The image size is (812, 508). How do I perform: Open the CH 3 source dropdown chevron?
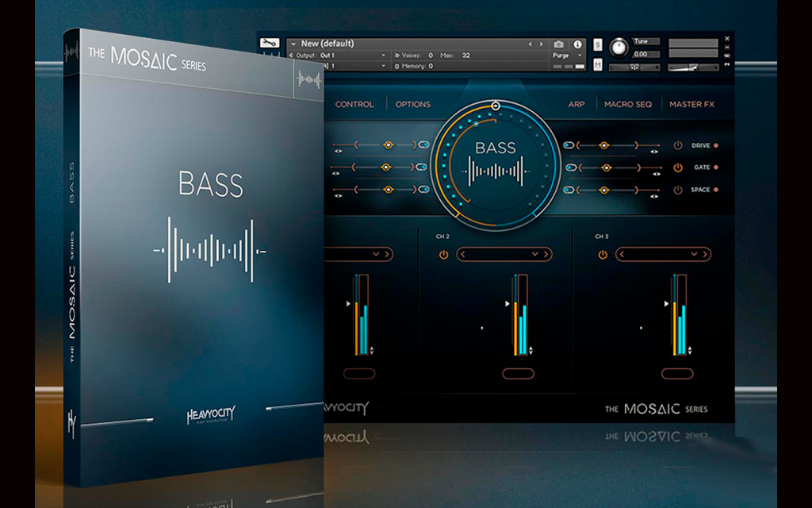tap(694, 254)
